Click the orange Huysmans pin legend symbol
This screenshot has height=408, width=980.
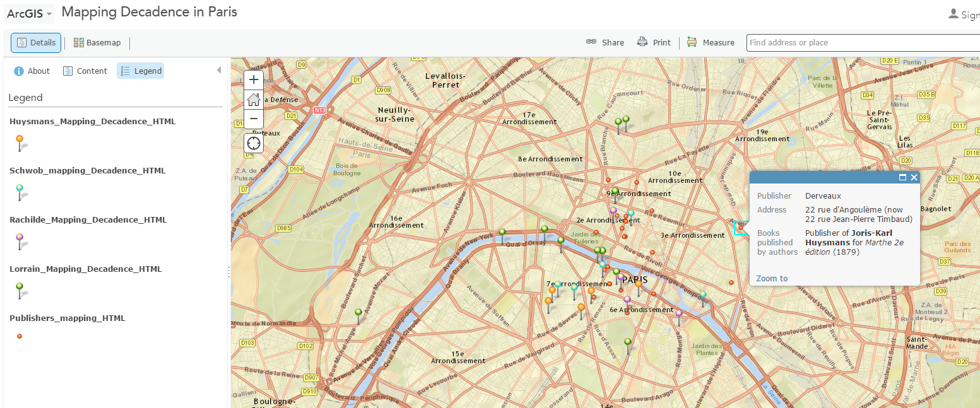(20, 143)
